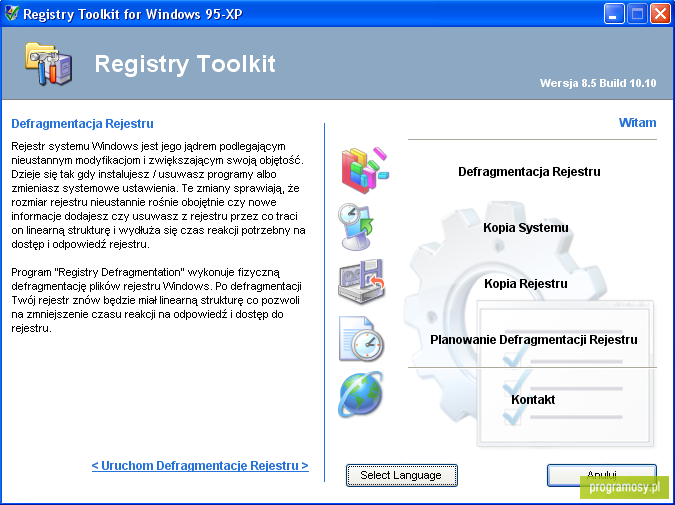675x505 pixels.
Task: Click the Registry Defragmentation colorful blocks icon
Action: 365,170
